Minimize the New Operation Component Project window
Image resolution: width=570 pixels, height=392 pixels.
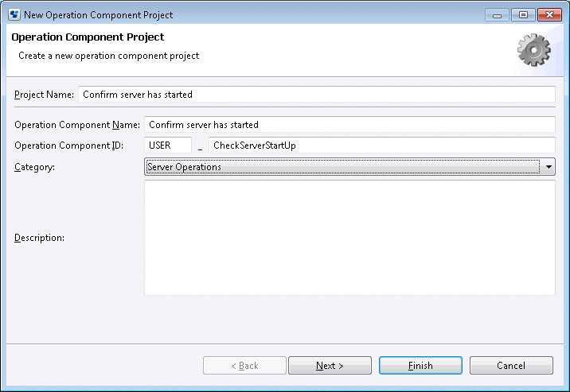click(x=497, y=15)
